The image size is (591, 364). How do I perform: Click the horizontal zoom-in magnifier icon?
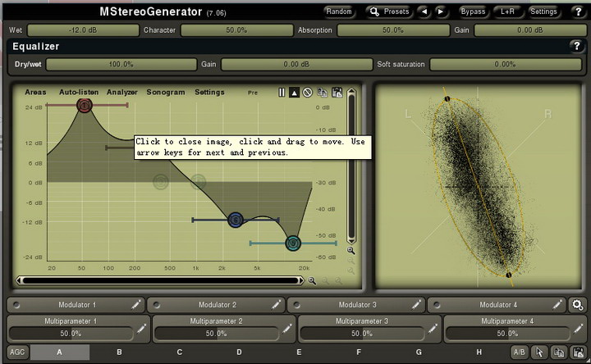[312, 281]
